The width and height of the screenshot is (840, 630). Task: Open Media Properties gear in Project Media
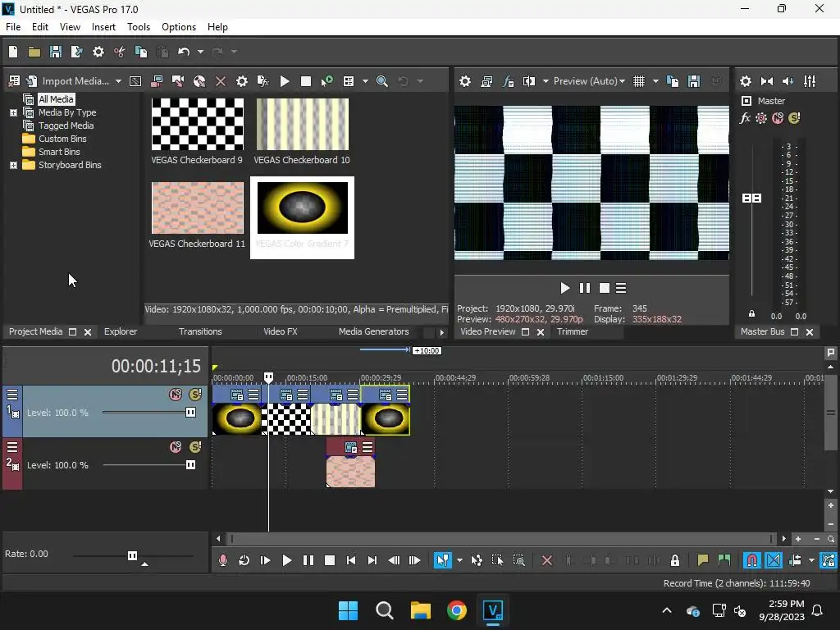[242, 81]
